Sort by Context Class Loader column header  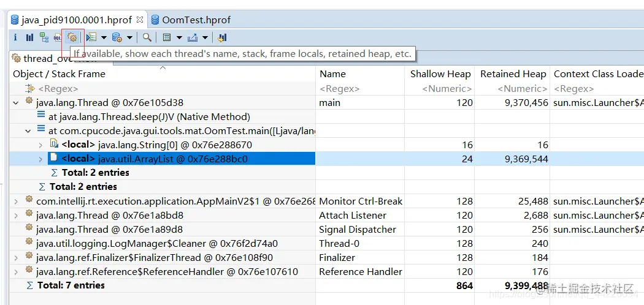click(599, 73)
